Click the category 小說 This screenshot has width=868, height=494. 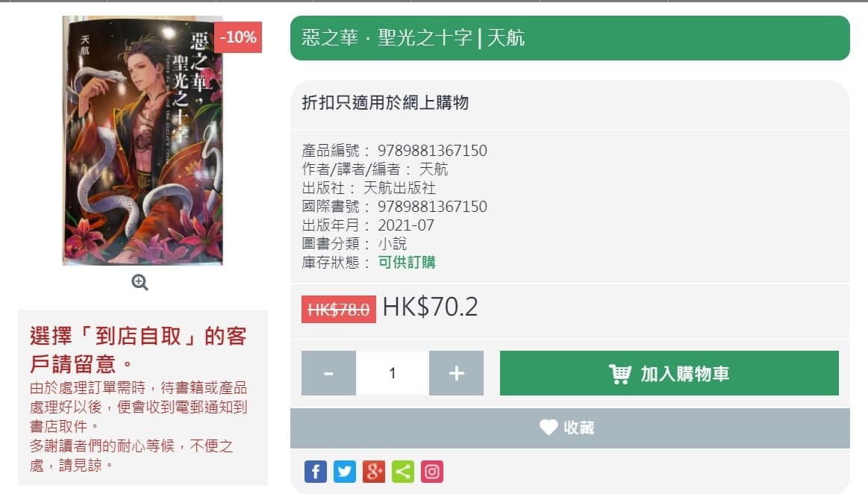coord(392,244)
